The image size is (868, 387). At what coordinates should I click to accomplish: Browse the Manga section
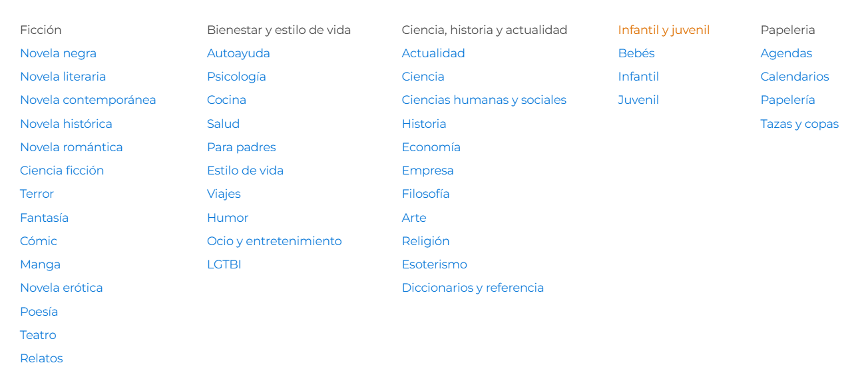(40, 264)
